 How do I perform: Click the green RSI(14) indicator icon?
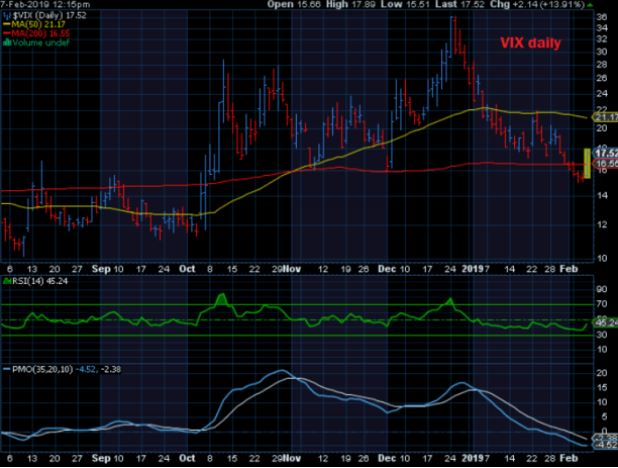(x=5, y=281)
